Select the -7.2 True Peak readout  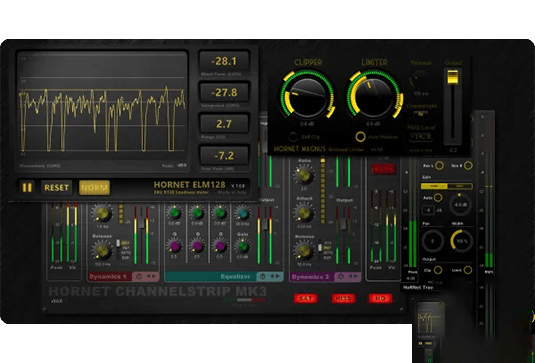tap(224, 156)
